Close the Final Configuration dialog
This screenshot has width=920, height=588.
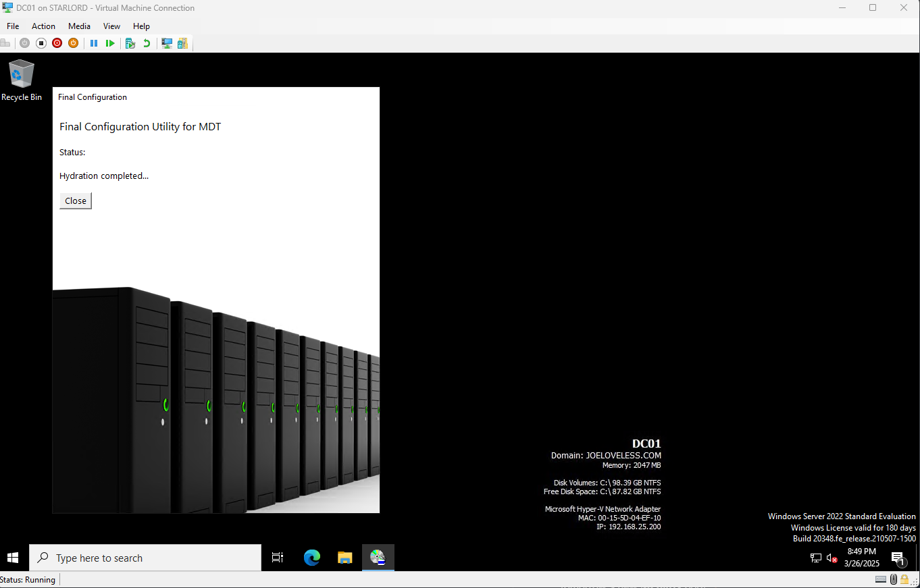coord(76,201)
